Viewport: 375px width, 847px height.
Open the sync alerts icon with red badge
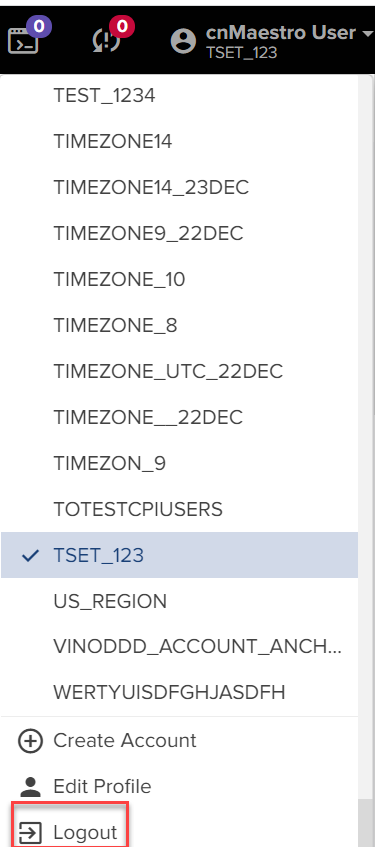(109, 38)
